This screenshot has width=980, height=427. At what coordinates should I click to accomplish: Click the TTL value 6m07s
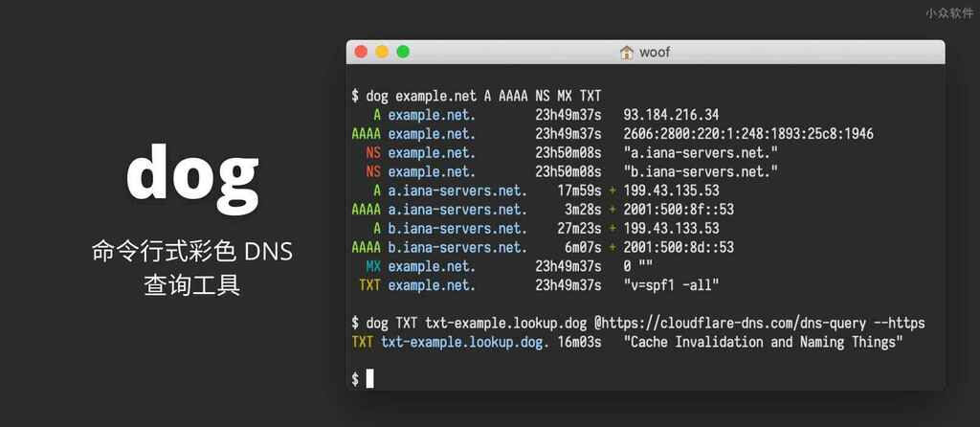[583, 248]
